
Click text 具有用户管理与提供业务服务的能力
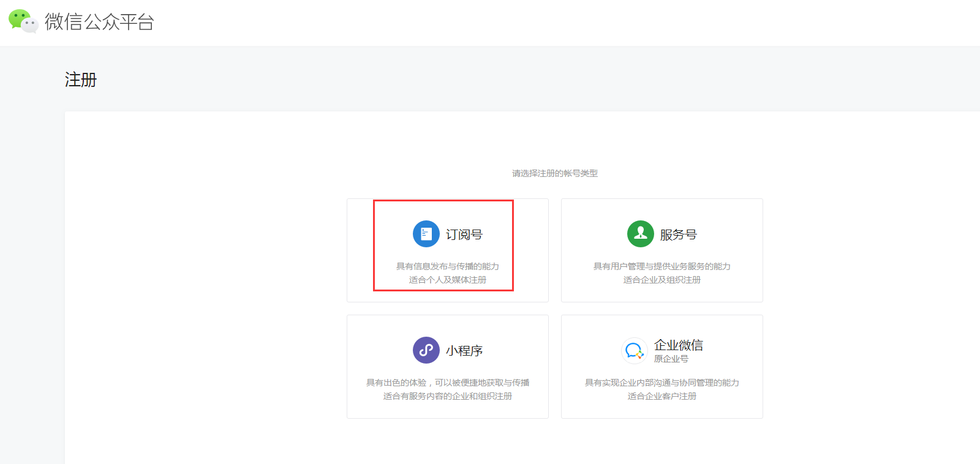pos(662,266)
